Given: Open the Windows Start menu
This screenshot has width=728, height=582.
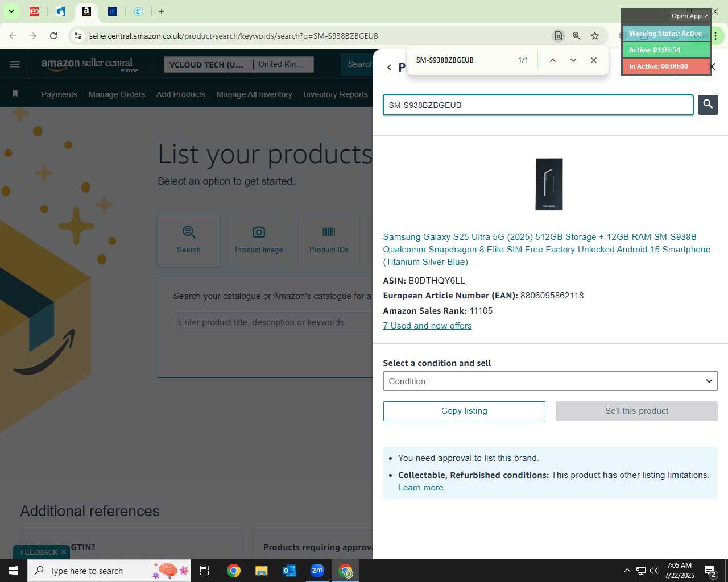Looking at the screenshot, I should click(x=14, y=571).
